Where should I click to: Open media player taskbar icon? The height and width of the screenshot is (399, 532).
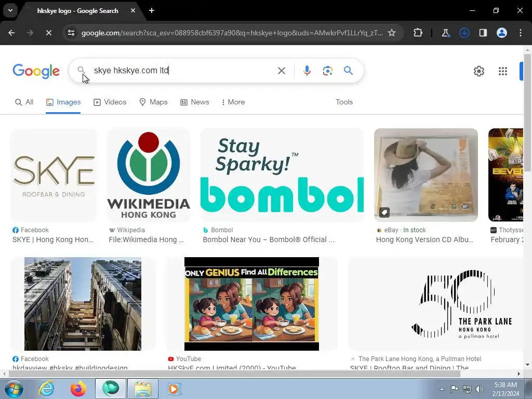[174, 389]
